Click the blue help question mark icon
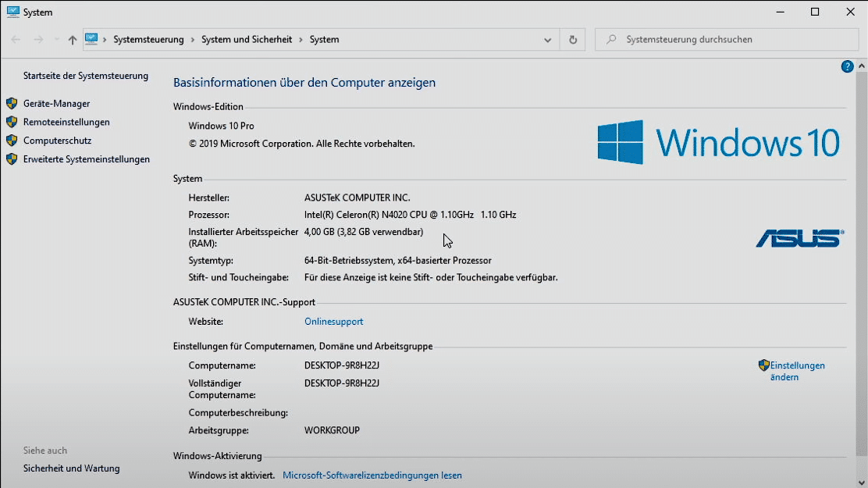 [x=847, y=66]
